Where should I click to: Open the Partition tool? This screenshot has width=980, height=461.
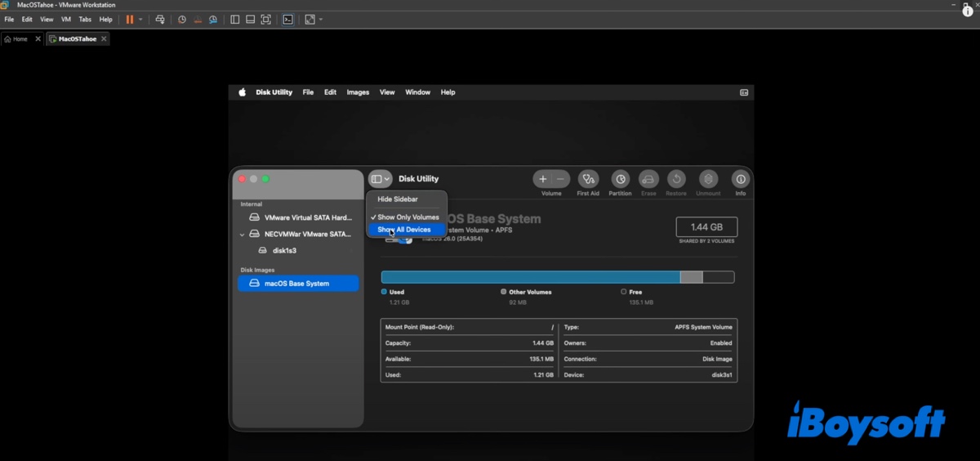click(x=620, y=179)
